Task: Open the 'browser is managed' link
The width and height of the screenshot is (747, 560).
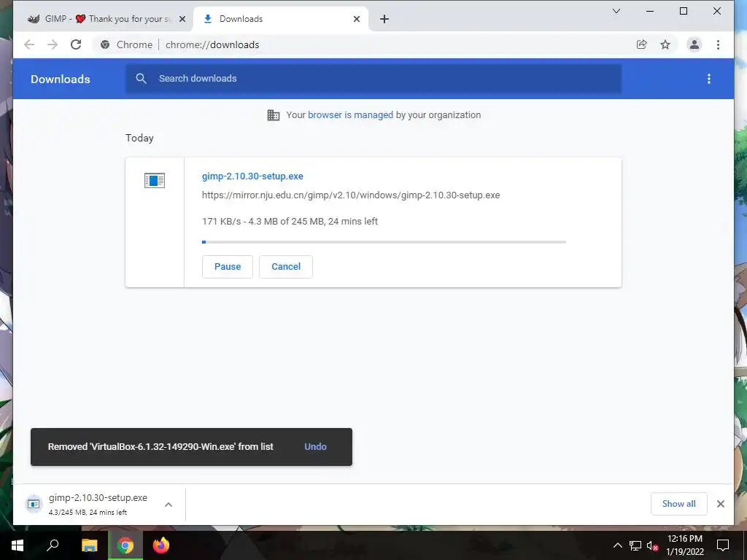Action: pyautogui.click(x=350, y=114)
